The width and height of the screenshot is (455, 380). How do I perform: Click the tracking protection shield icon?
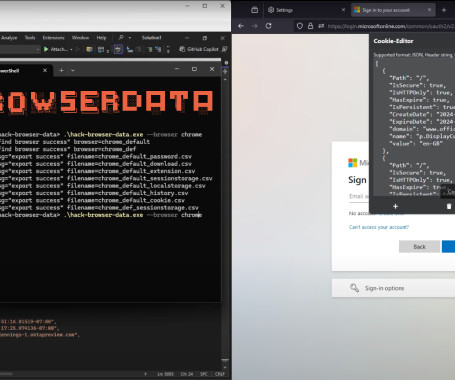tap(300, 26)
